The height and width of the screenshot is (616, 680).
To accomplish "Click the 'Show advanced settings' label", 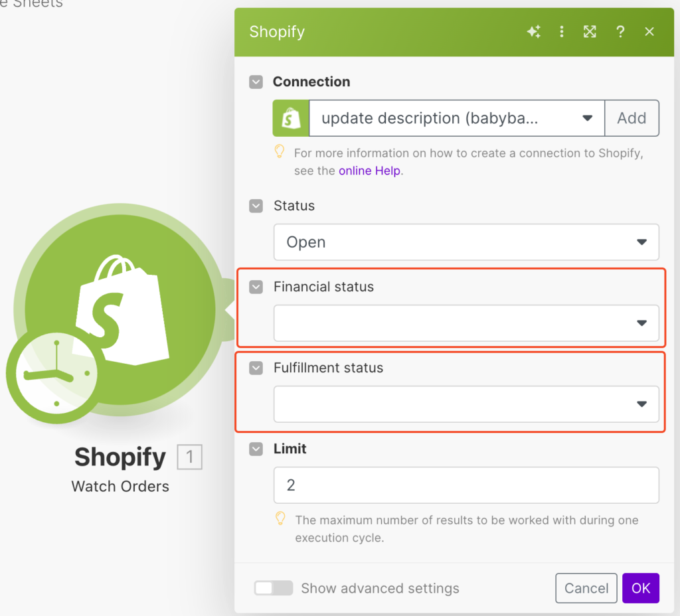I will tap(380, 588).
